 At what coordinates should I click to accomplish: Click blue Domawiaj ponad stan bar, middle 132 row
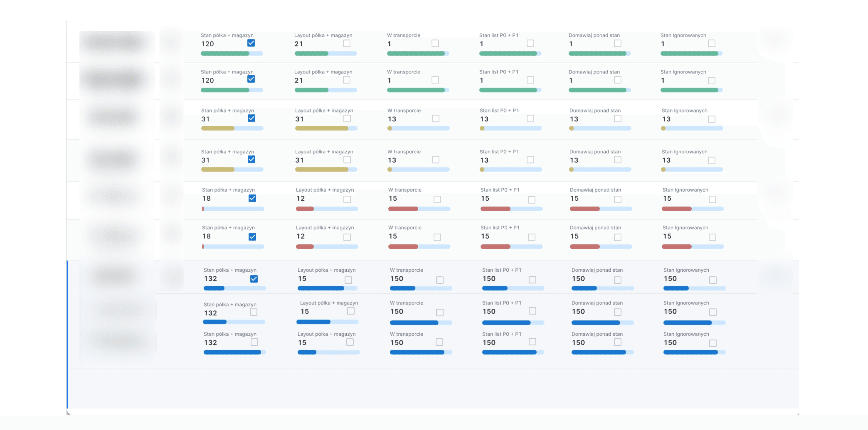(x=602, y=323)
